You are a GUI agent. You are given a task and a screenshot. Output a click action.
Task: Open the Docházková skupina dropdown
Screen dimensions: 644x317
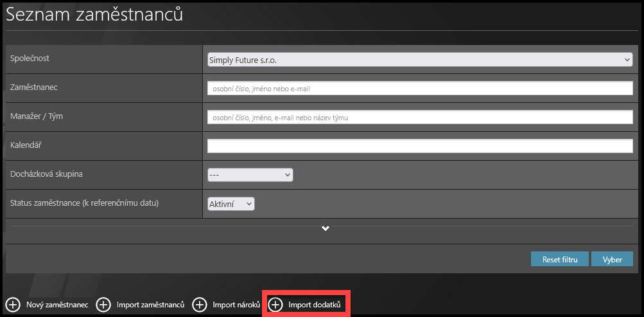point(250,175)
